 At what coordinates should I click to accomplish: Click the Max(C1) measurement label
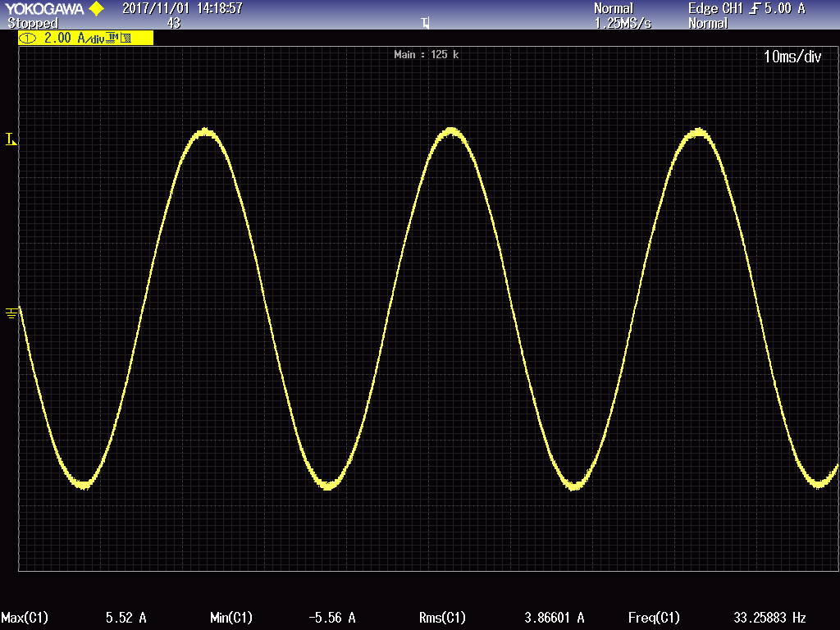[x=25, y=618]
